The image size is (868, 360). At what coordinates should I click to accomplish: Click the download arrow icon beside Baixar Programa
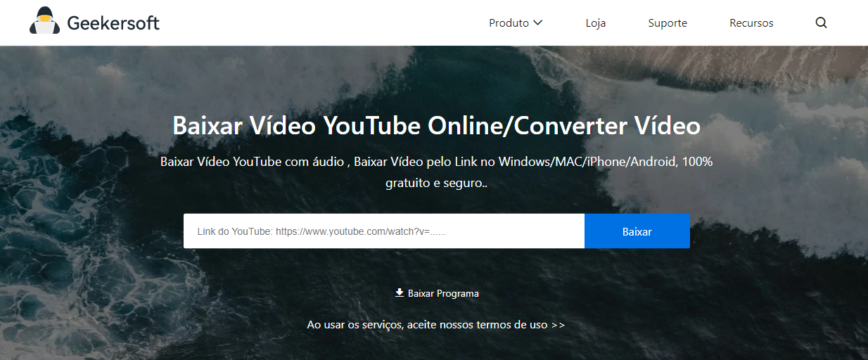(400, 292)
